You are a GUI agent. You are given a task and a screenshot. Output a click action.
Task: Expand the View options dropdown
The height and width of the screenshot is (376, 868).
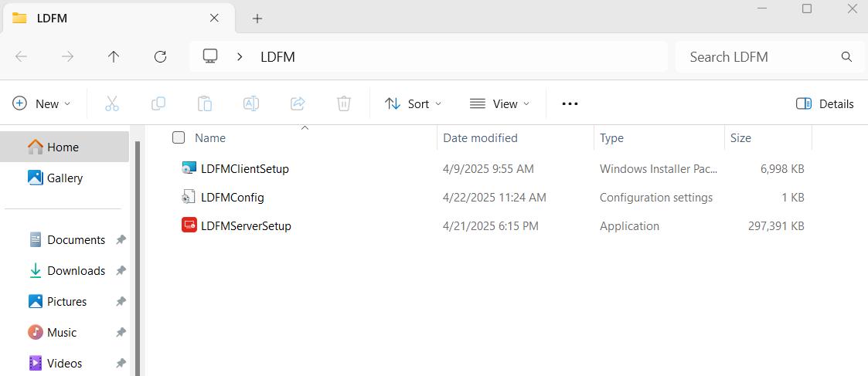click(500, 103)
